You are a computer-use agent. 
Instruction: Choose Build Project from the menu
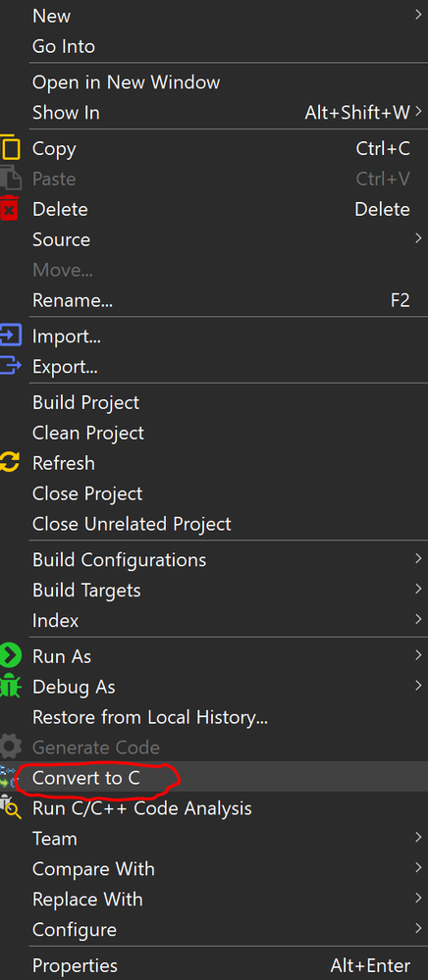click(x=214, y=402)
